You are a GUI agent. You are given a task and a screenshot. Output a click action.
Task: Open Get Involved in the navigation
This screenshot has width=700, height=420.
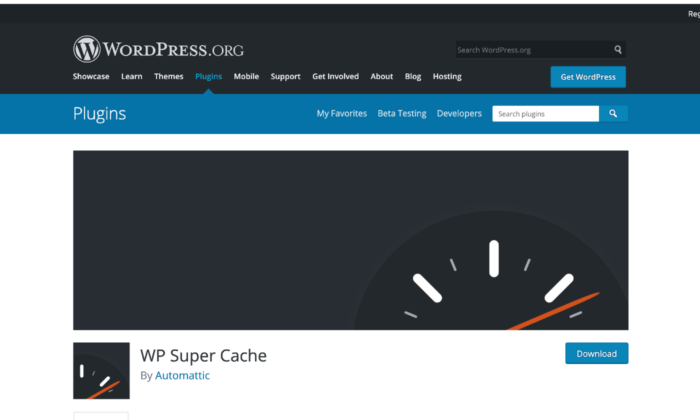335,76
